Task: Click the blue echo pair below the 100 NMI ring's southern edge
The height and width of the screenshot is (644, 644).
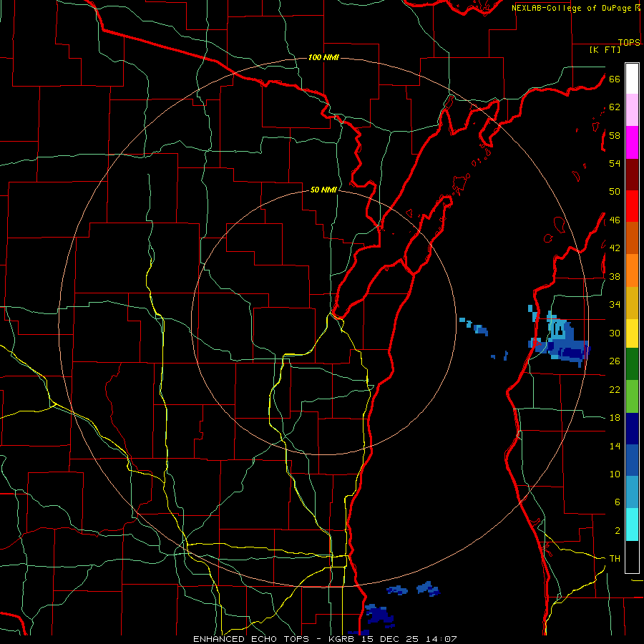Action: pyautogui.click(x=413, y=589)
